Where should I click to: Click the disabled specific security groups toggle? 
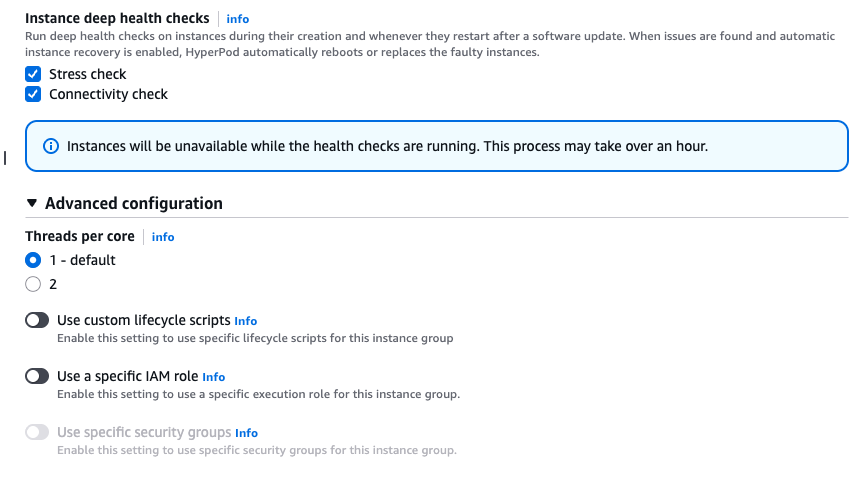pyautogui.click(x=37, y=433)
